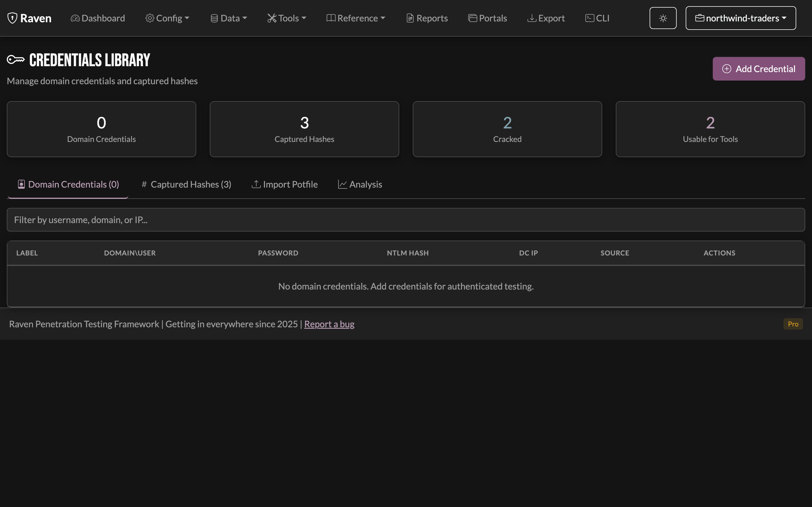
Task: Expand the Tools dropdown menu
Action: click(x=286, y=18)
